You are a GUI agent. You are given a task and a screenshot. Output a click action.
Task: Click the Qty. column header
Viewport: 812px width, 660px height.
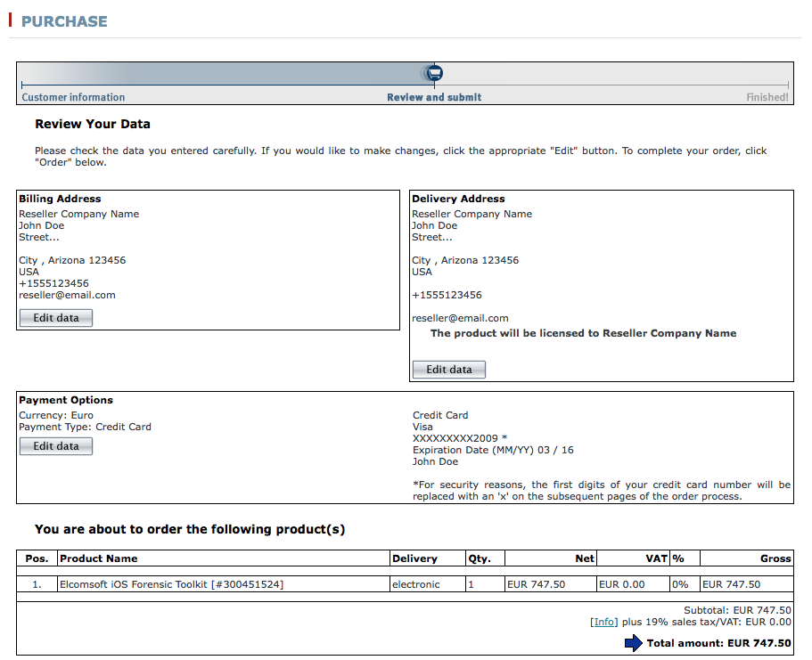479,558
